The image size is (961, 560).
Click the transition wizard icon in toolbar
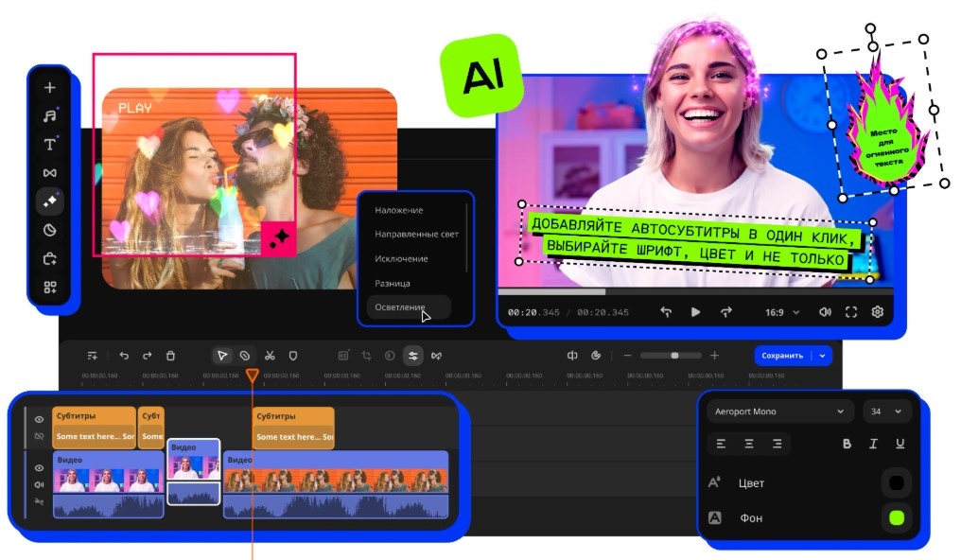(436, 356)
